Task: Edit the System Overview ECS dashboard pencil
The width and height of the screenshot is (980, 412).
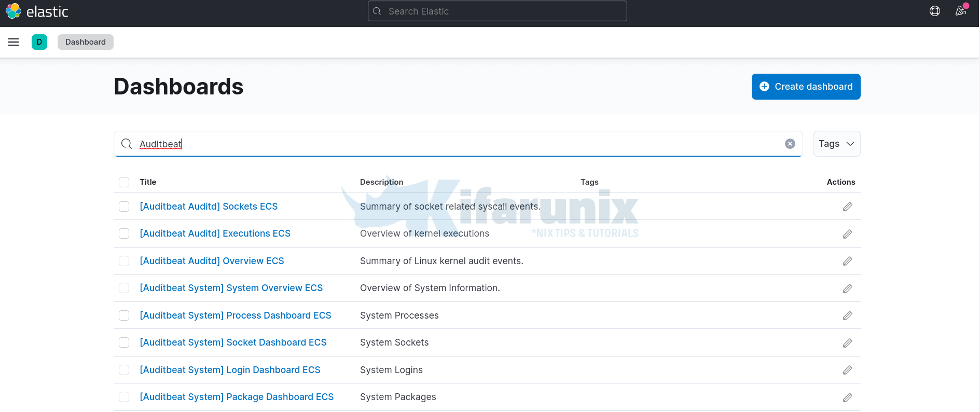Action: click(x=848, y=289)
